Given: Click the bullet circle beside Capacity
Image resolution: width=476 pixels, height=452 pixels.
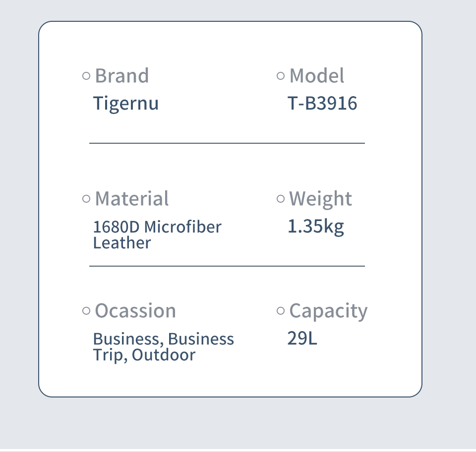Looking at the screenshot, I should pyautogui.click(x=281, y=311).
